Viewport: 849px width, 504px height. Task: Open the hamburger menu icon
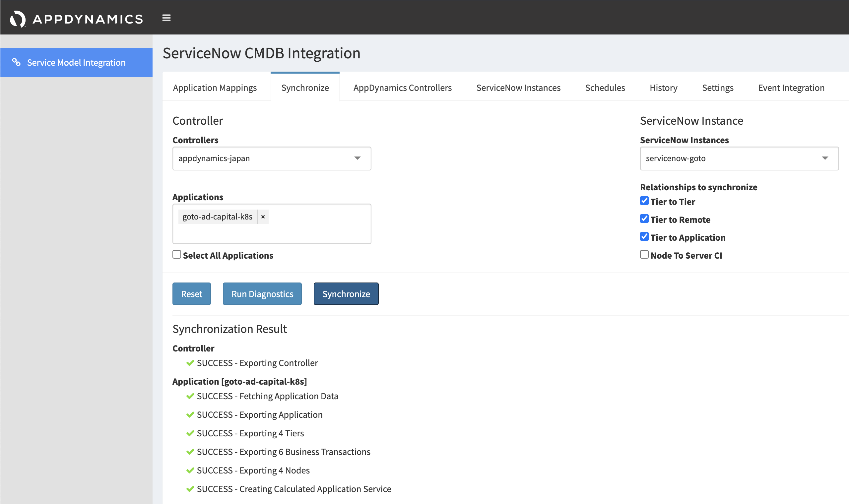pos(166,18)
